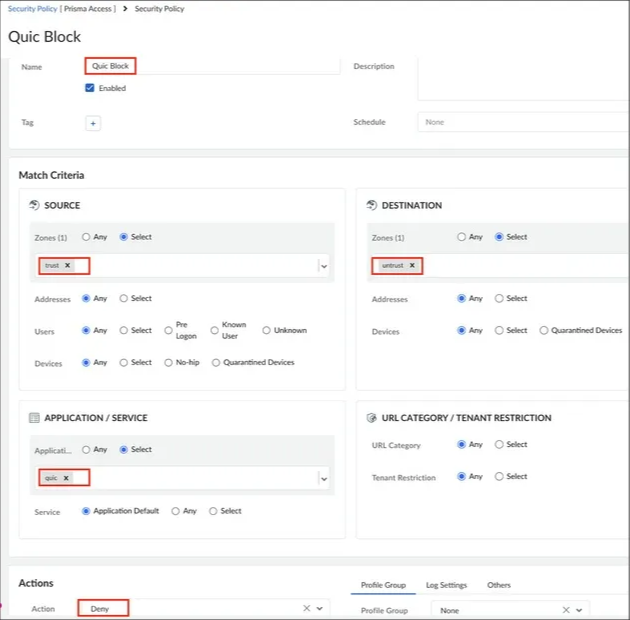The width and height of the screenshot is (630, 620).
Task: Open the Others tab
Action: 499,585
